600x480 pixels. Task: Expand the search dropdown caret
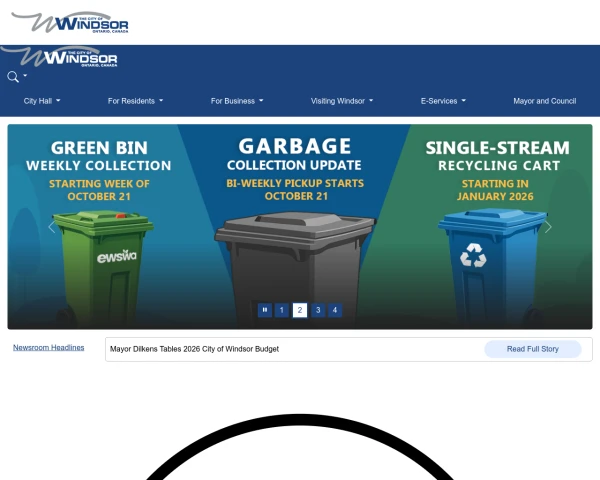(x=25, y=75)
